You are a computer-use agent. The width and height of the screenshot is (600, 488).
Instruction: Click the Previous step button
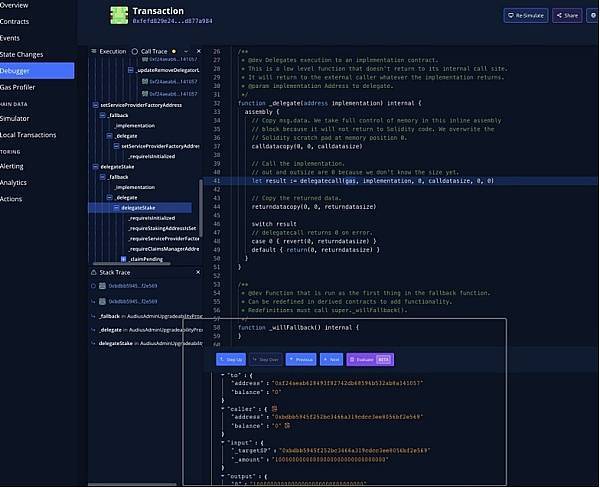[301, 359]
